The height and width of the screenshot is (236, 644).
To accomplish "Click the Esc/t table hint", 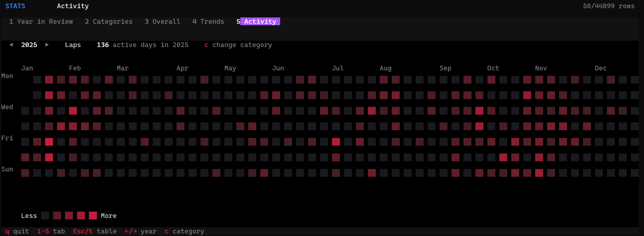I will point(95,232).
